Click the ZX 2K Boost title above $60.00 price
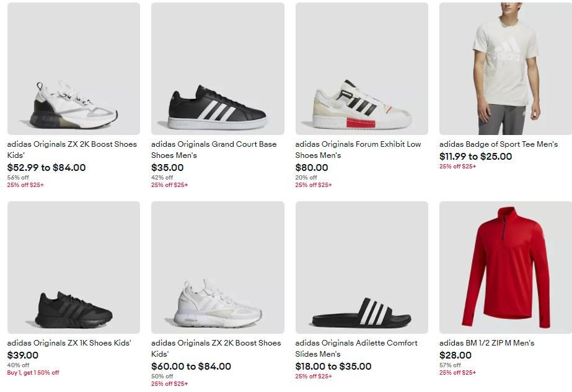The height and width of the screenshot is (392, 572). 216,349
